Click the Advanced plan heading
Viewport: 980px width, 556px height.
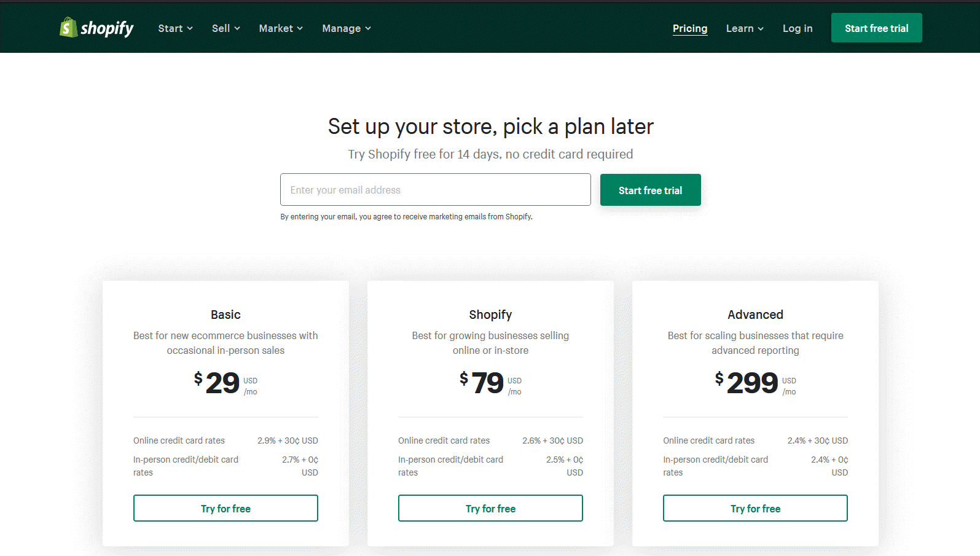click(755, 315)
